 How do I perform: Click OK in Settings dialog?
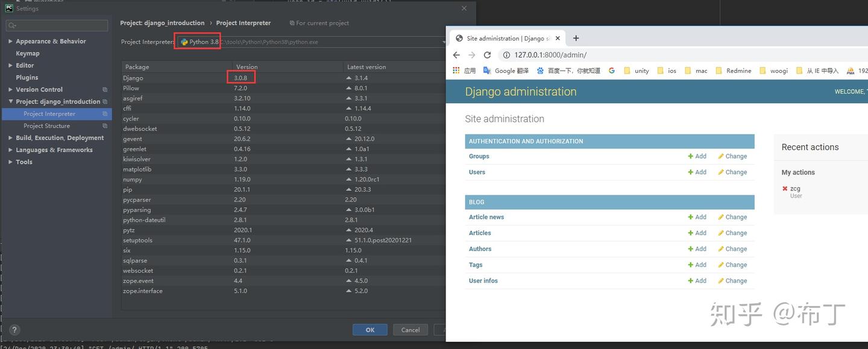pyautogui.click(x=370, y=330)
